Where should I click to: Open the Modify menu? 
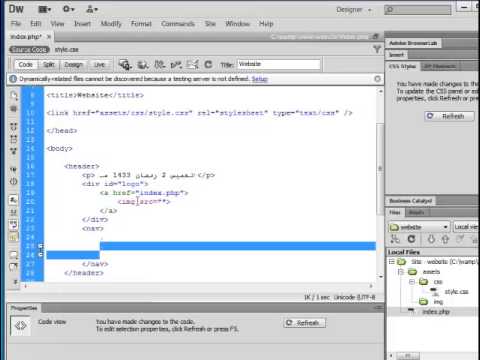coord(111,24)
